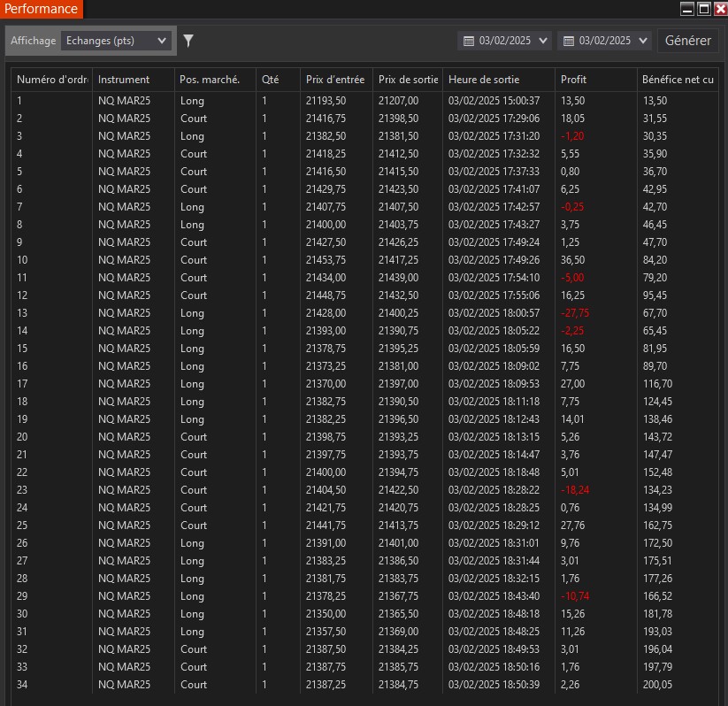Select cumulative net profit 46,45
728x706 pixels.
click(655, 225)
